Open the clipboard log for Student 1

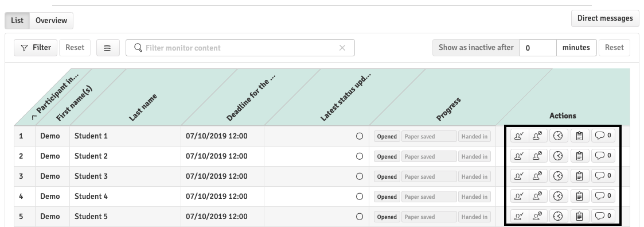coord(580,136)
